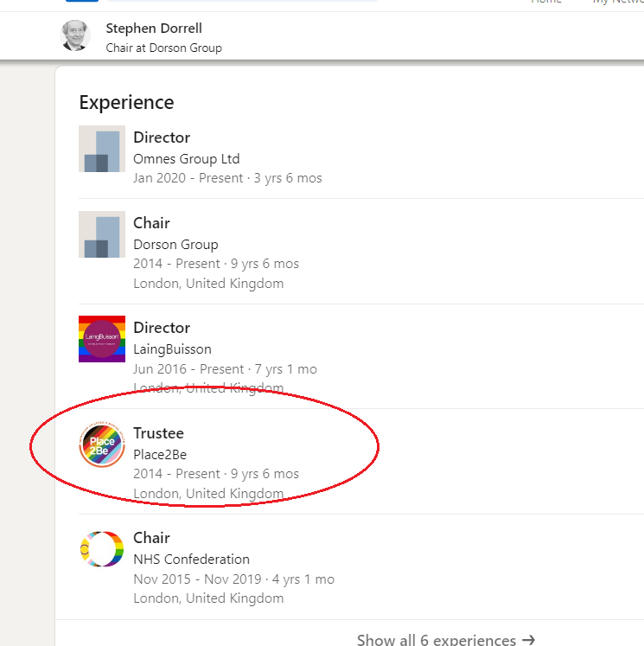Open NHS Confederation logo
This screenshot has width=644, height=646.
pyautogui.click(x=102, y=549)
